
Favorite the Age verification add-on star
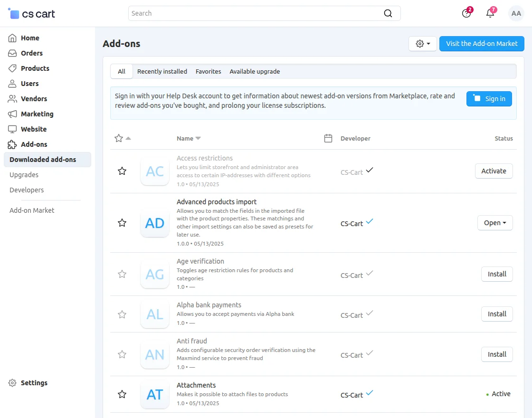click(x=122, y=274)
